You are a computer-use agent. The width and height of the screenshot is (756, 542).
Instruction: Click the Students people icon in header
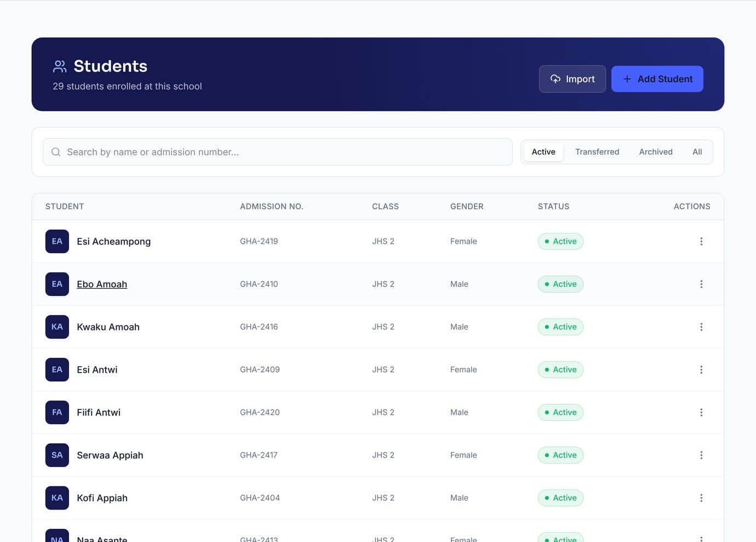(60, 66)
